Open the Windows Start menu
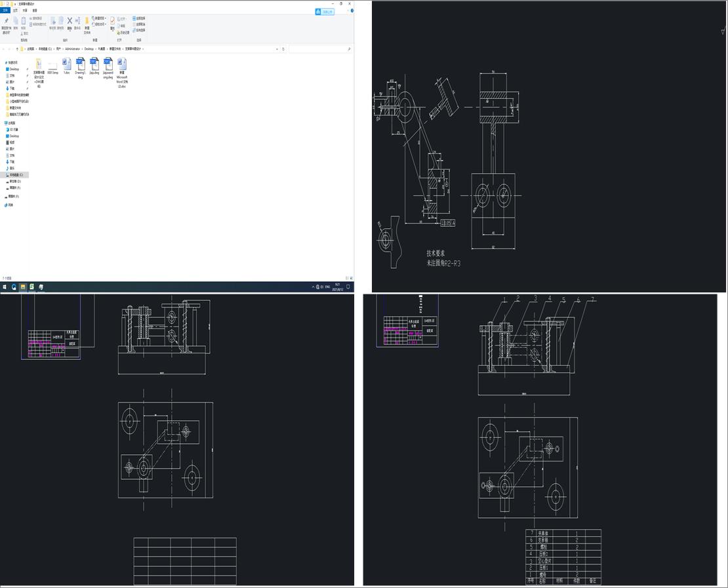Image resolution: width=728 pixels, height=588 pixels. [x=5, y=287]
